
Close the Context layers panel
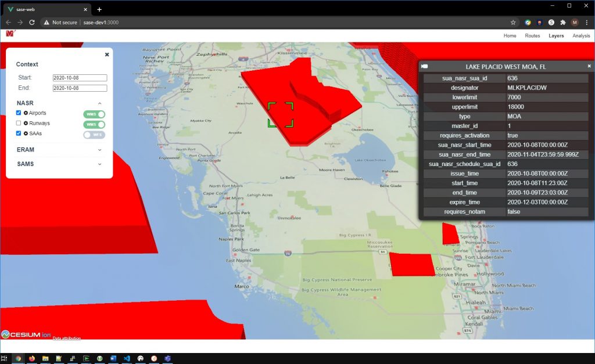click(107, 55)
